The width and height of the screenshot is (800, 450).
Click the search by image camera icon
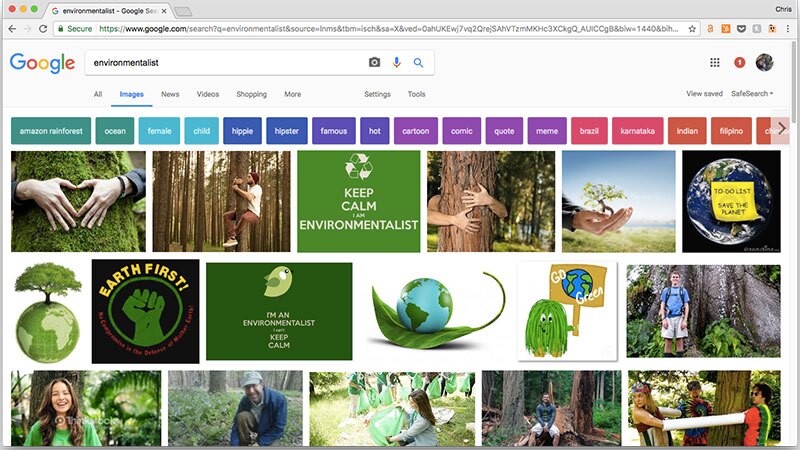click(374, 63)
